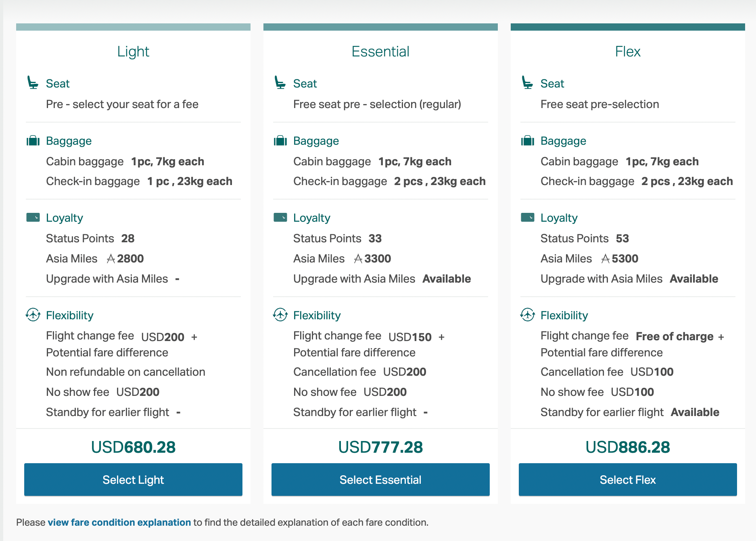The width and height of the screenshot is (756, 541).
Task: Click the Asia Miles symbol next to 5300
Action: (605, 258)
